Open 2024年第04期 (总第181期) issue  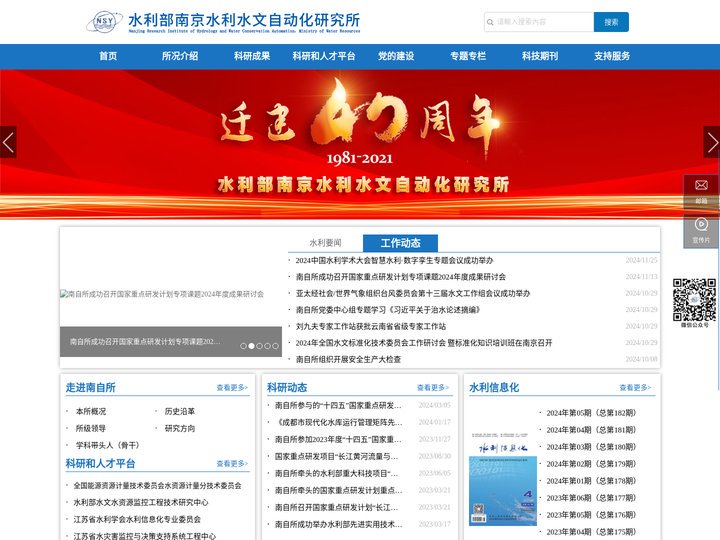[x=591, y=430]
